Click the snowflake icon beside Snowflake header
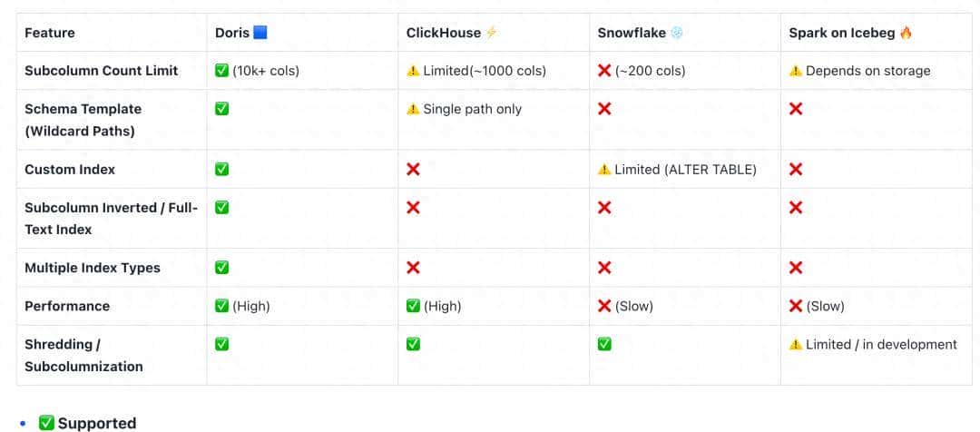This screenshot has height=432, width=980. [677, 33]
